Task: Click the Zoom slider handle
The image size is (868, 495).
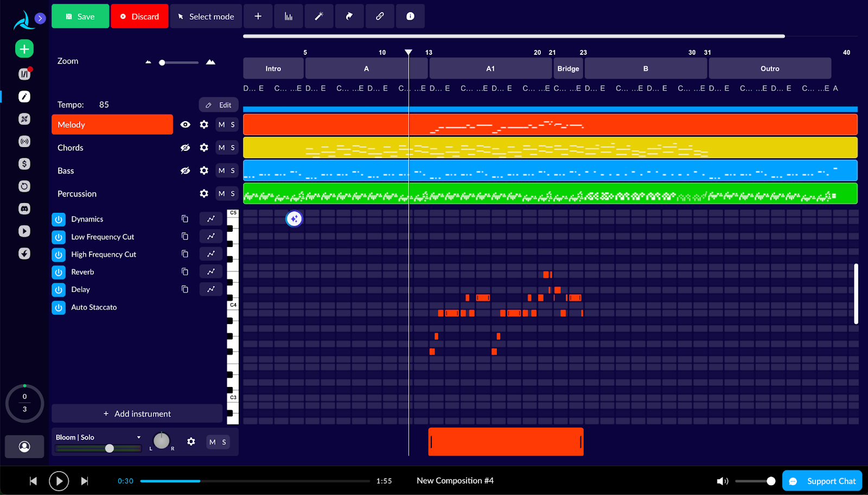Action: click(162, 62)
